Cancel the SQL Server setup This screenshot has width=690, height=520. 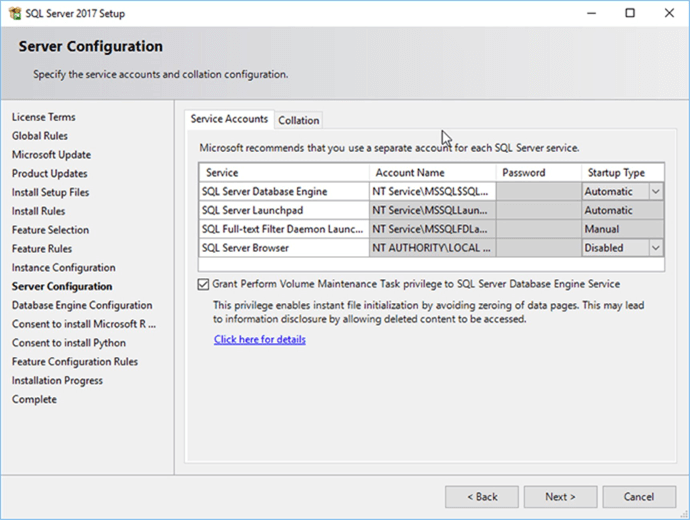click(639, 497)
